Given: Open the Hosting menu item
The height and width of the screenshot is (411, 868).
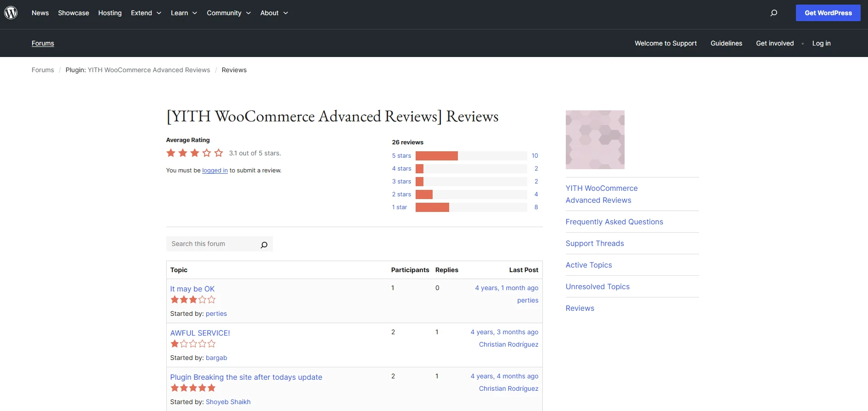Looking at the screenshot, I should tap(110, 13).
